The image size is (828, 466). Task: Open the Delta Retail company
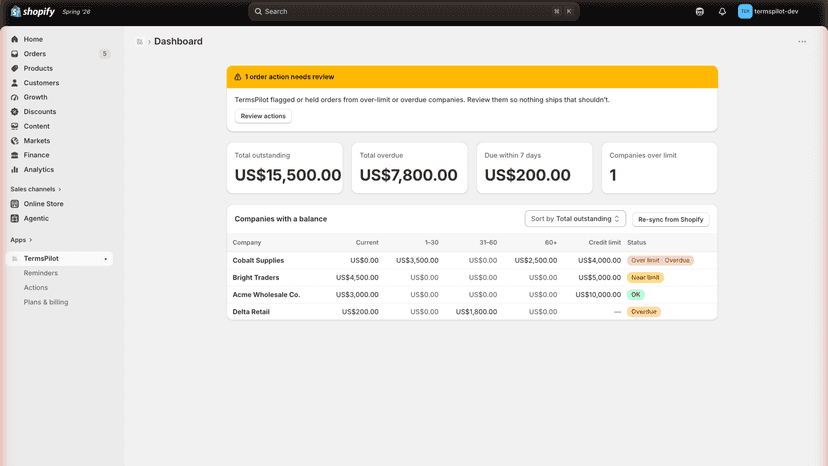[251, 312]
